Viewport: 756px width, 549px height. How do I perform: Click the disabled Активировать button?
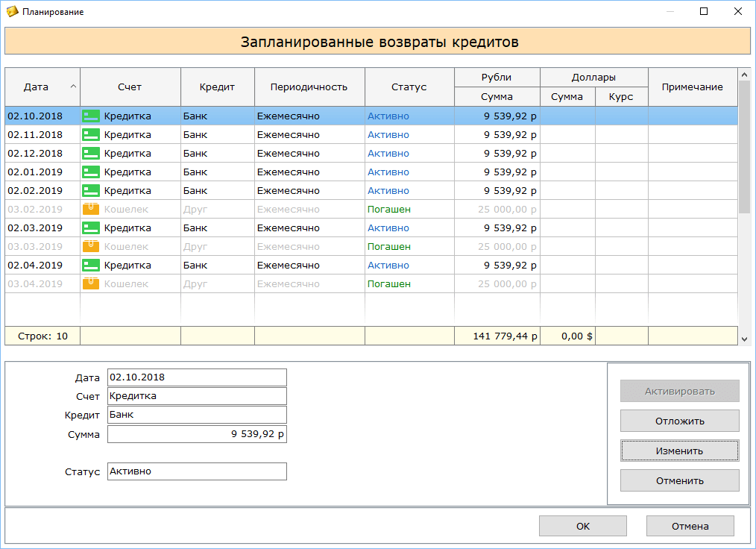[x=679, y=392]
